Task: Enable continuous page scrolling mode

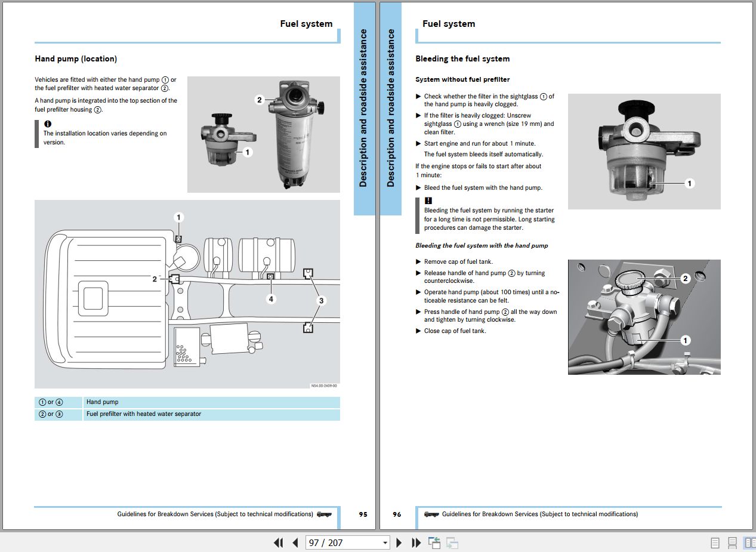Action: (732, 542)
